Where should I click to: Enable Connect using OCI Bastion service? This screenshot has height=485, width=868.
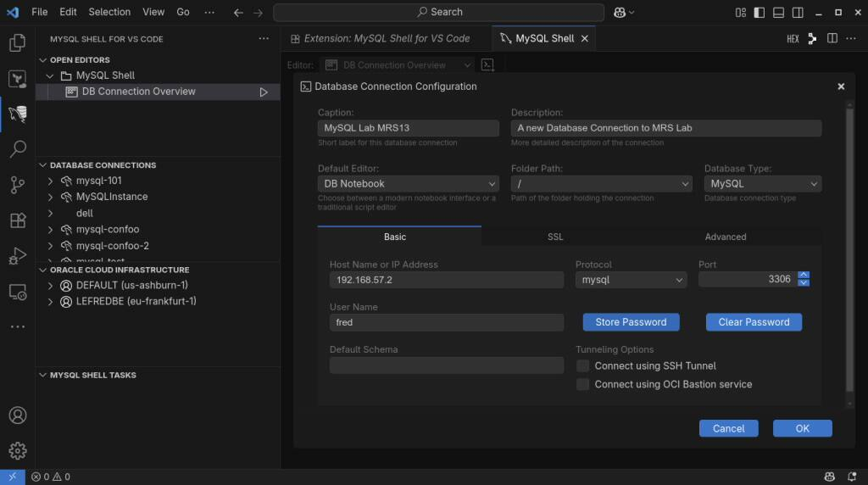click(583, 384)
